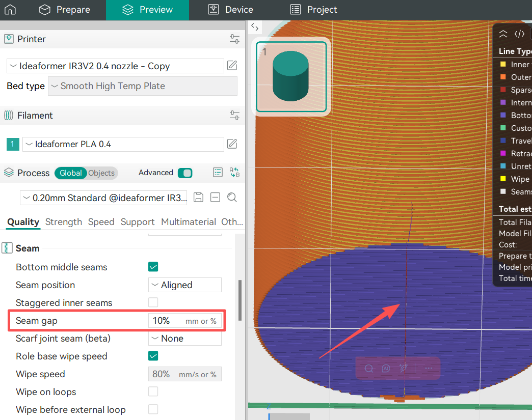Enable Staggered inner seams checkbox

tap(153, 302)
